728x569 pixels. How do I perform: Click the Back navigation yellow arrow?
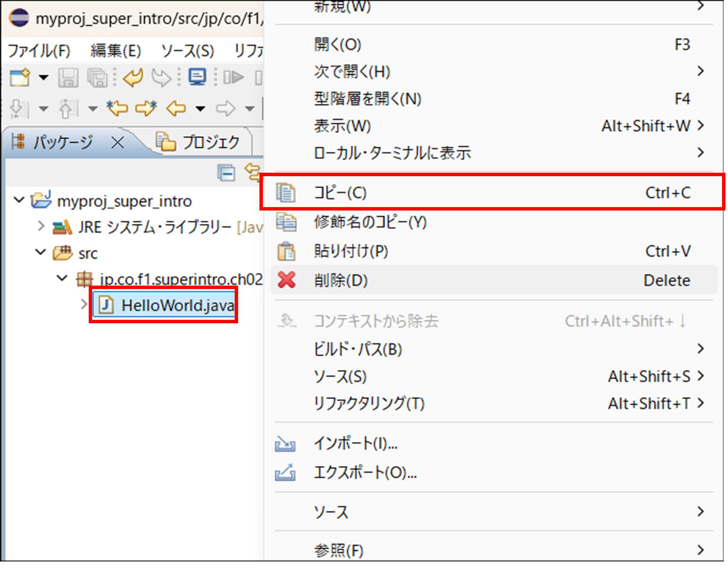coord(176,108)
